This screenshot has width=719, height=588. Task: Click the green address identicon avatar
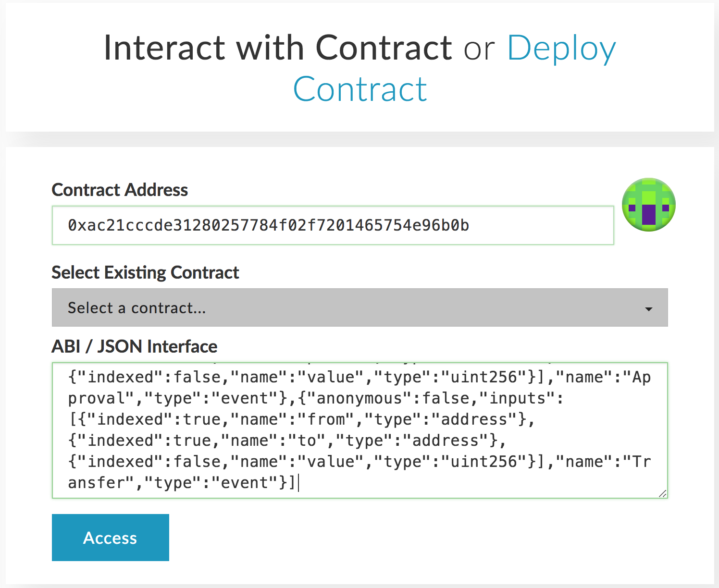[x=648, y=205]
